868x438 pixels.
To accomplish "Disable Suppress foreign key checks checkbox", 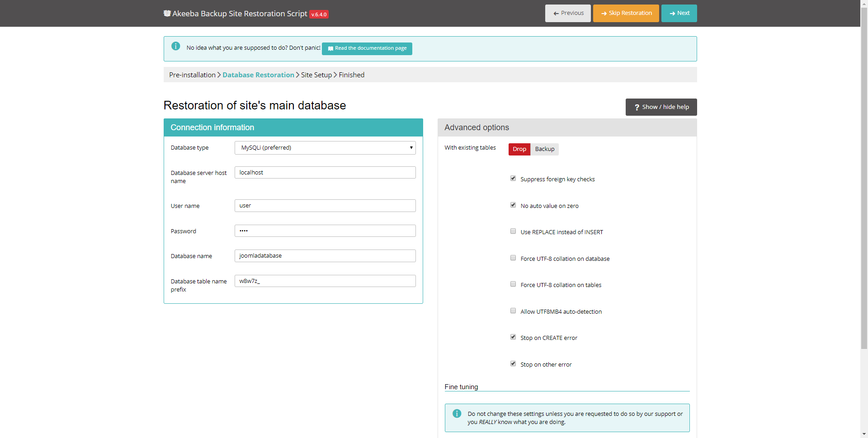I will point(513,179).
